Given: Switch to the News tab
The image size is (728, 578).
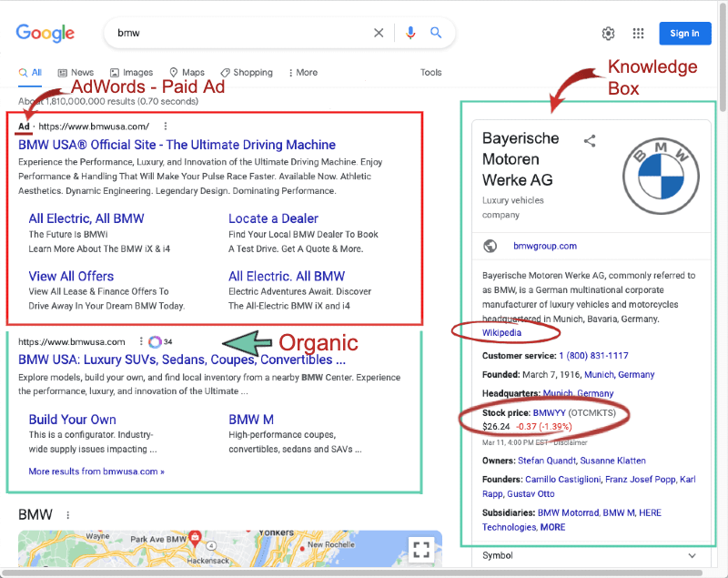Looking at the screenshot, I should [76, 73].
